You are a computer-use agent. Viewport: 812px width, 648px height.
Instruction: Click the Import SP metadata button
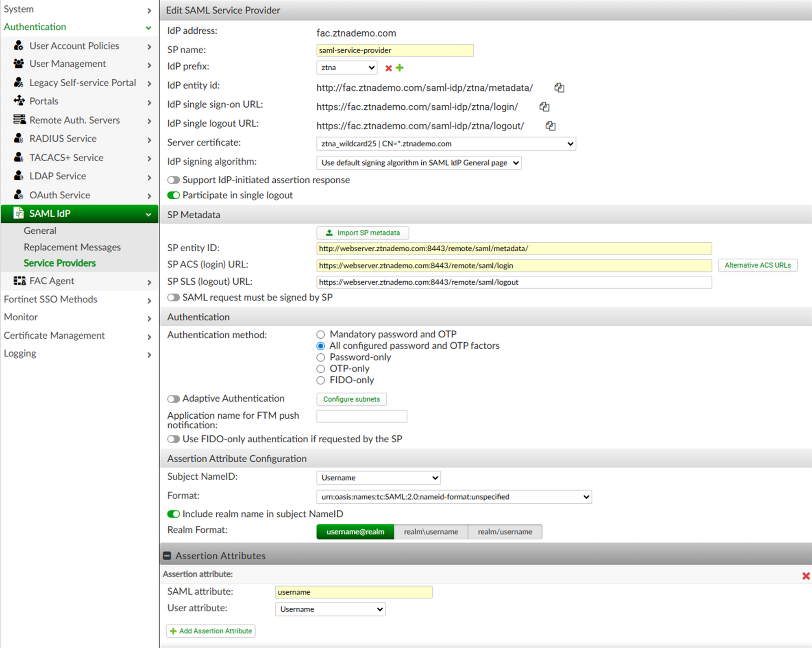pos(363,233)
